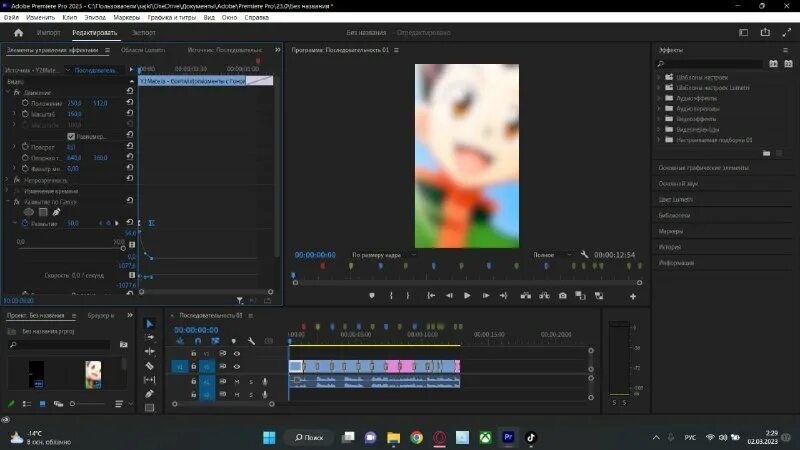800x450 pixels.
Task: Go to In point in Program monitor
Action: click(431, 295)
